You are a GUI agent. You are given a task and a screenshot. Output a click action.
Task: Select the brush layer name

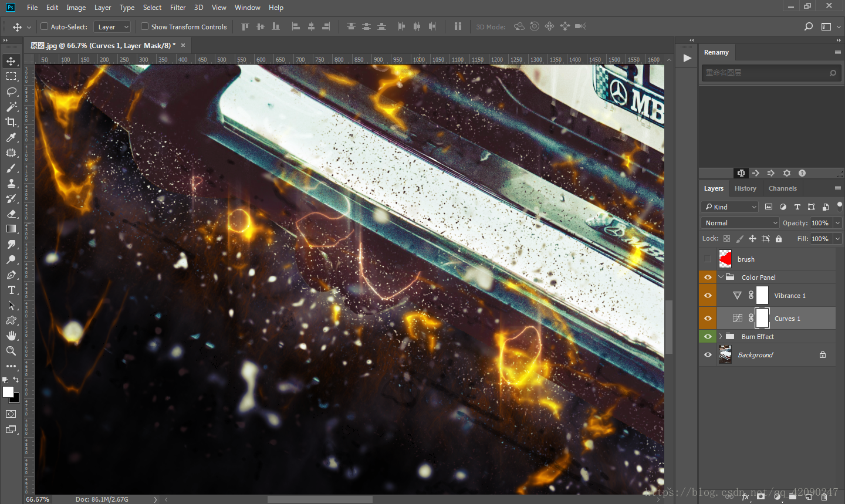(746, 259)
